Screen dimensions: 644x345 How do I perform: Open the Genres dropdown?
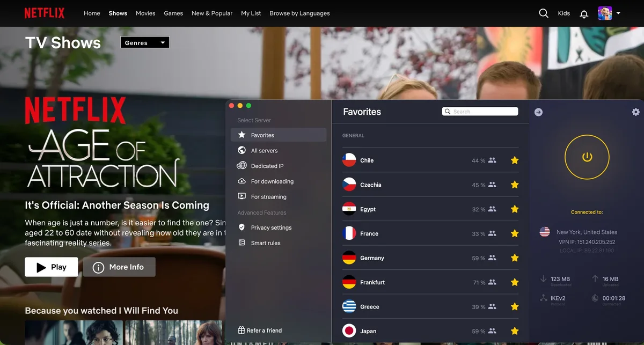click(x=145, y=42)
